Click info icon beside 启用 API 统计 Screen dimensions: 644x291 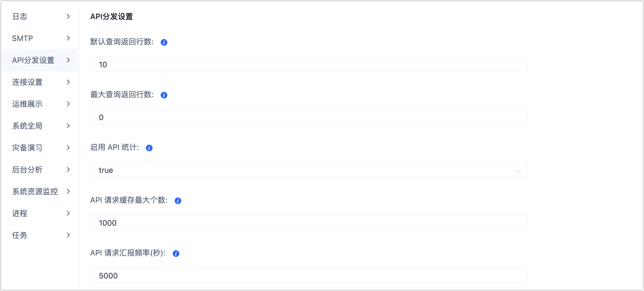click(x=149, y=148)
